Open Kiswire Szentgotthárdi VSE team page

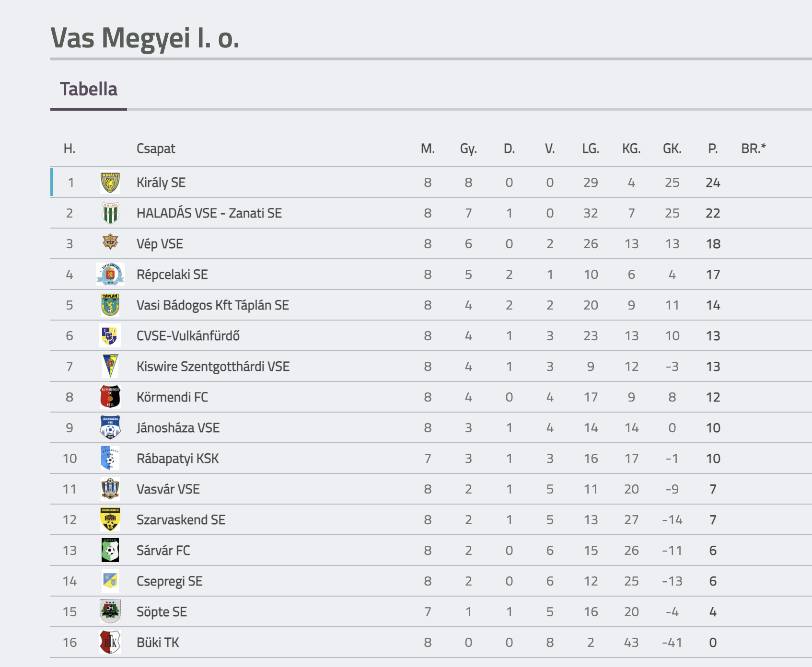pyautogui.click(x=213, y=367)
